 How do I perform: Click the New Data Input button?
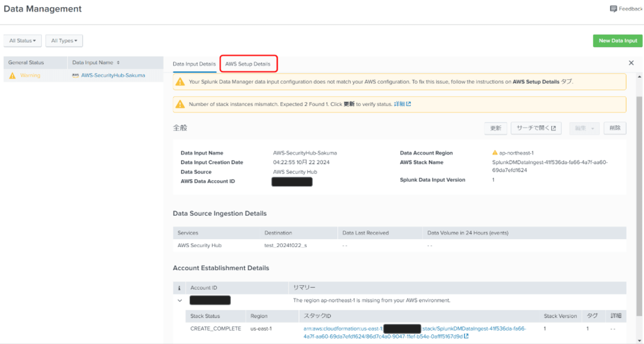click(x=618, y=41)
